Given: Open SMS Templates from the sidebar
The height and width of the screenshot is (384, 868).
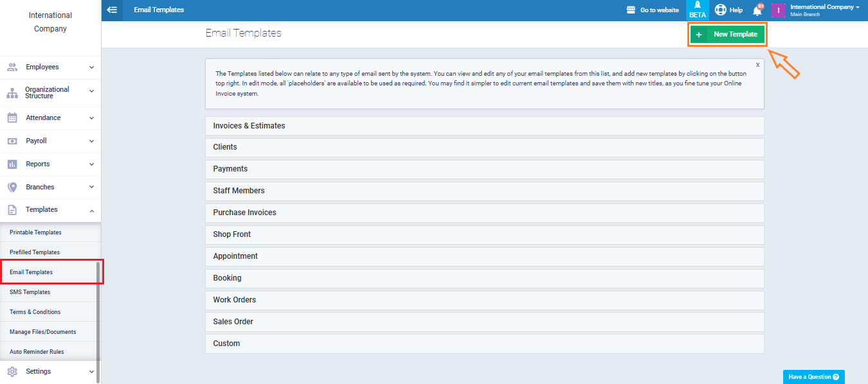Looking at the screenshot, I should click(x=30, y=292).
